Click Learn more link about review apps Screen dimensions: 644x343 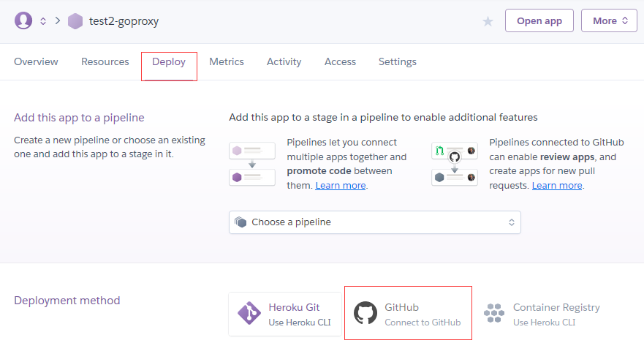coord(557,186)
